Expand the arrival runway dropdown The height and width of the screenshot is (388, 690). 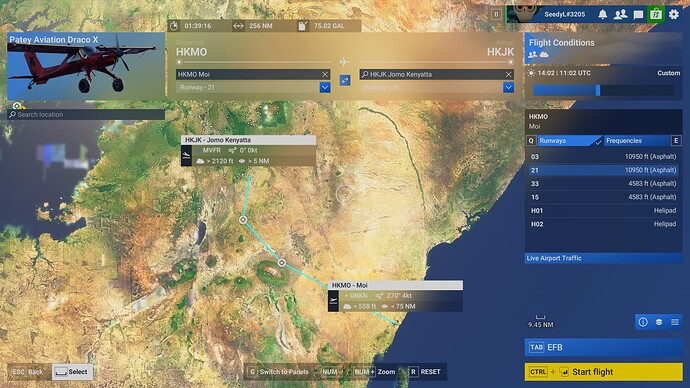click(508, 88)
